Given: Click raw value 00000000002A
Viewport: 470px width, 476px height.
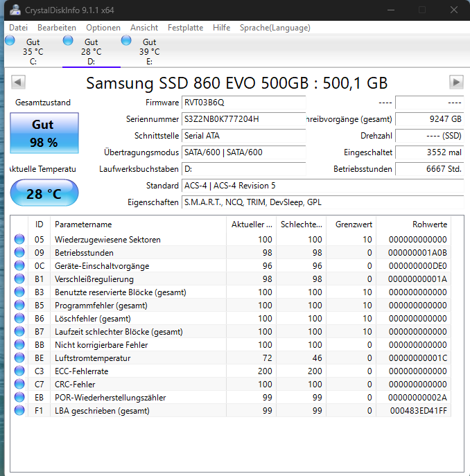Looking at the screenshot, I should tap(417, 398).
